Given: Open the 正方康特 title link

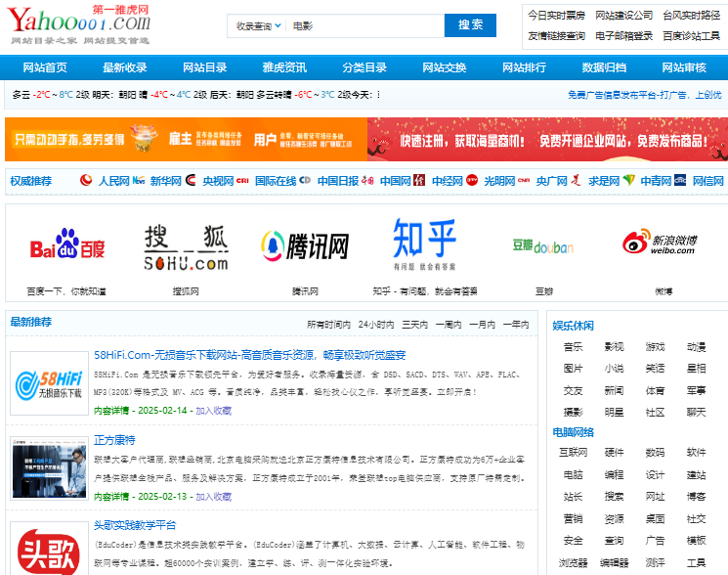Looking at the screenshot, I should point(114,440).
